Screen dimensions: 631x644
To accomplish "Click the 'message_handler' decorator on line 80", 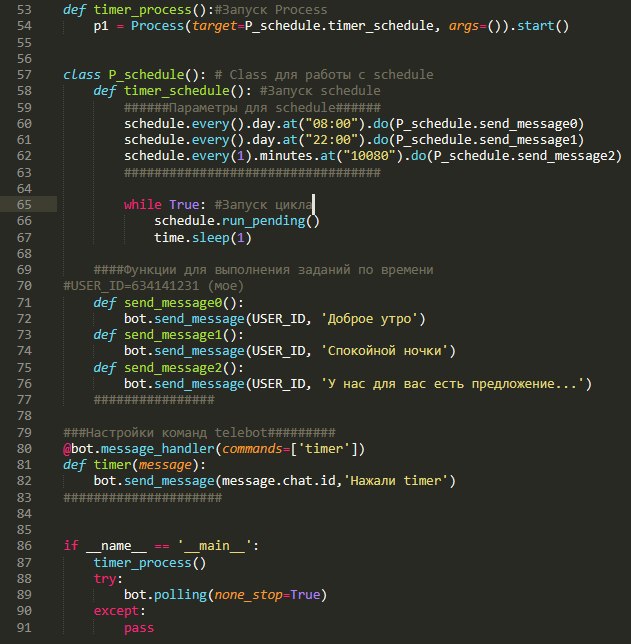I will (x=157, y=448).
